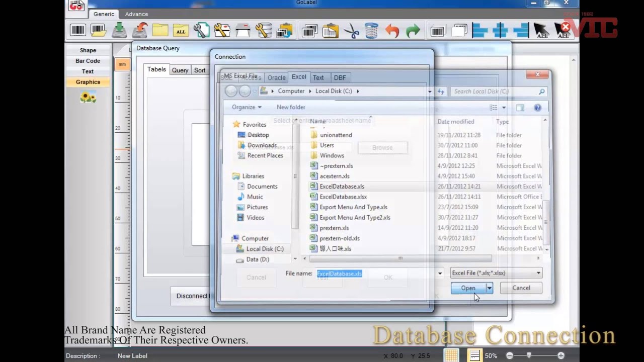Switch to the Advance ribbon tab
The width and height of the screenshot is (644, 362).
(x=136, y=14)
